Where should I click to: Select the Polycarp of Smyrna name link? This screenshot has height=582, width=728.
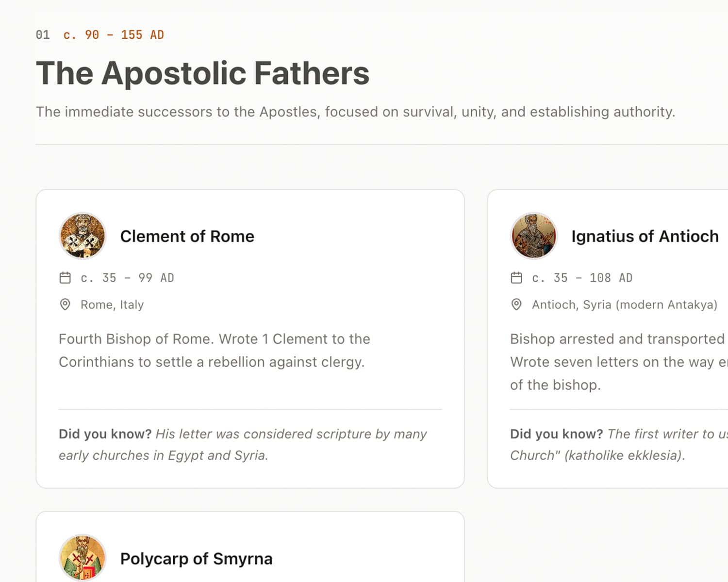pyautogui.click(x=196, y=558)
